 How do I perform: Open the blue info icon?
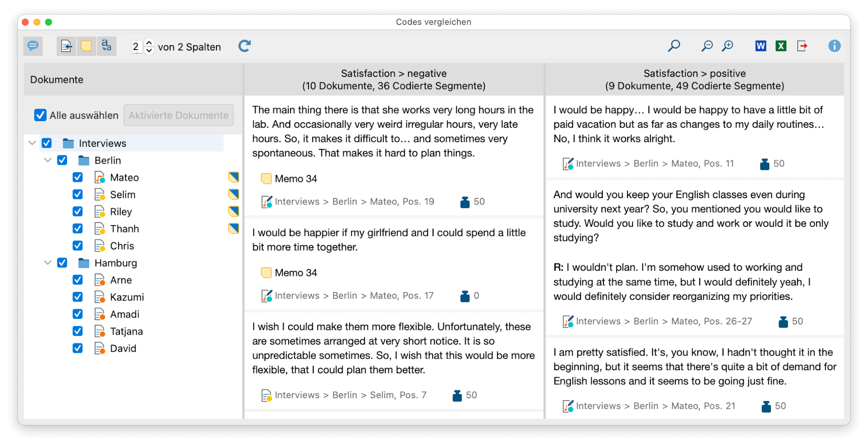(834, 46)
